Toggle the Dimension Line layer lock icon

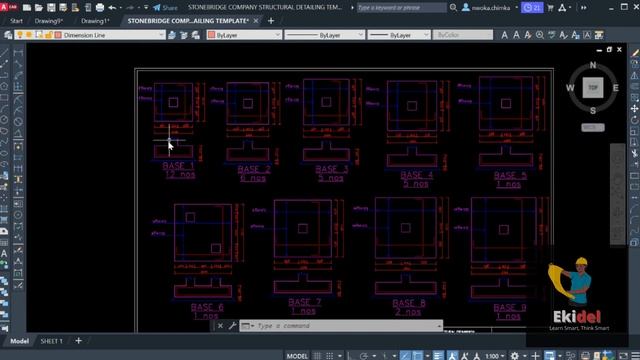coord(49,35)
